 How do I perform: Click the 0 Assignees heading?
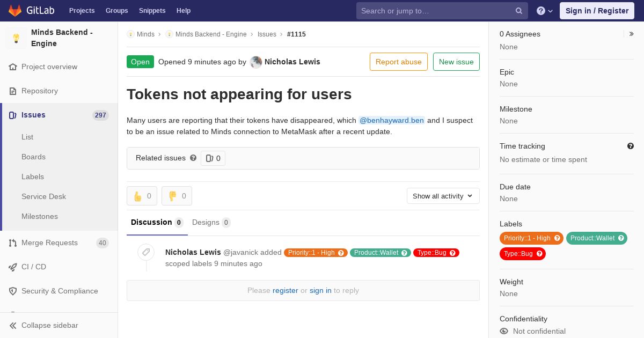(x=520, y=34)
